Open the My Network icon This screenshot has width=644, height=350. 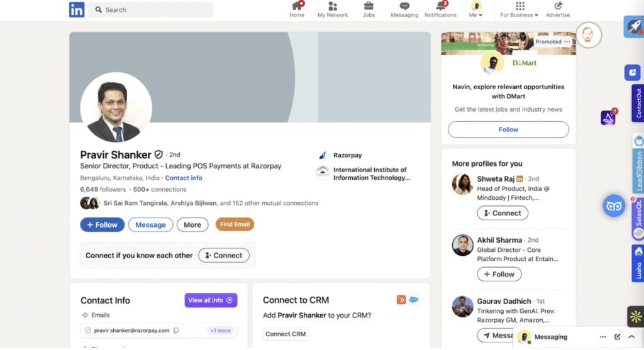click(333, 9)
